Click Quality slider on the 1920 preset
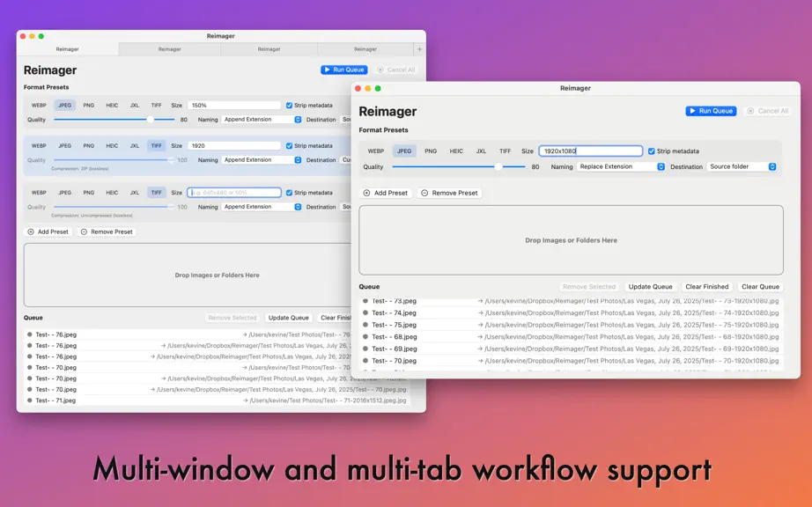Viewport: 812px width, 507px height. [114, 160]
